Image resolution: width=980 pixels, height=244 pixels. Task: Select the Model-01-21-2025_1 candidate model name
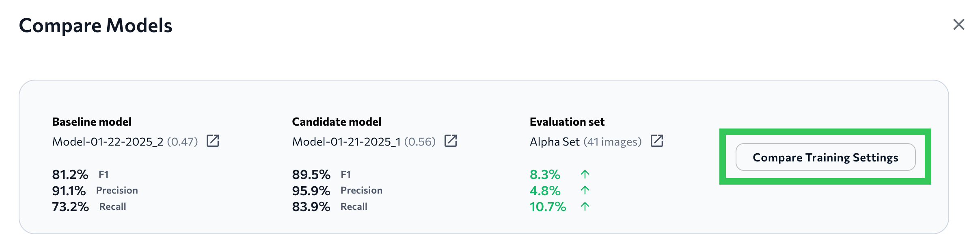pyautogui.click(x=346, y=142)
